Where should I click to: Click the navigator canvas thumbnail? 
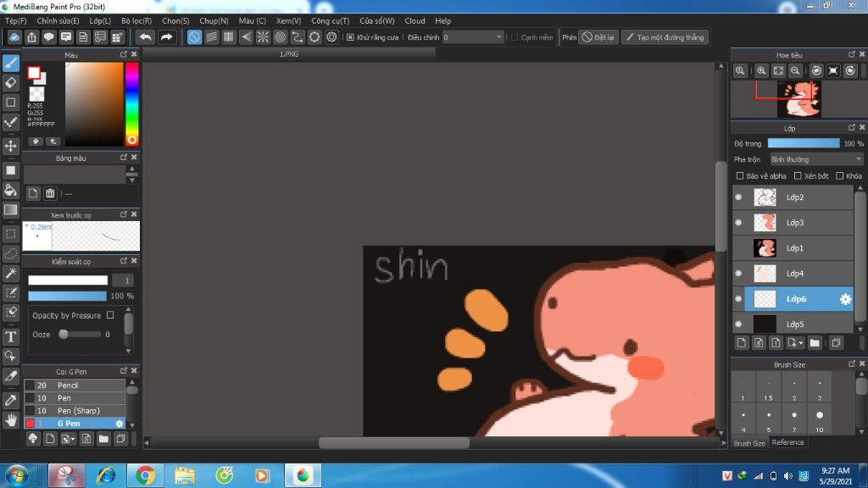[798, 100]
